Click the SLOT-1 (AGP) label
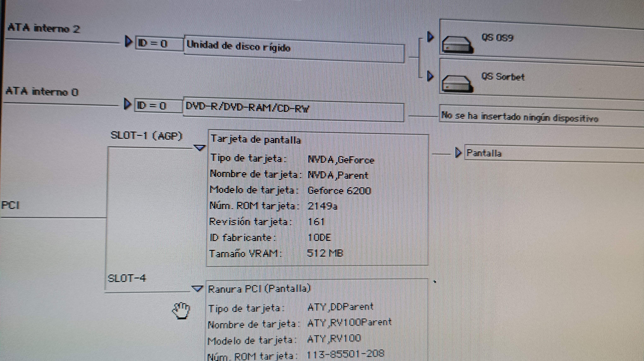This screenshot has width=644, height=361. point(146,136)
